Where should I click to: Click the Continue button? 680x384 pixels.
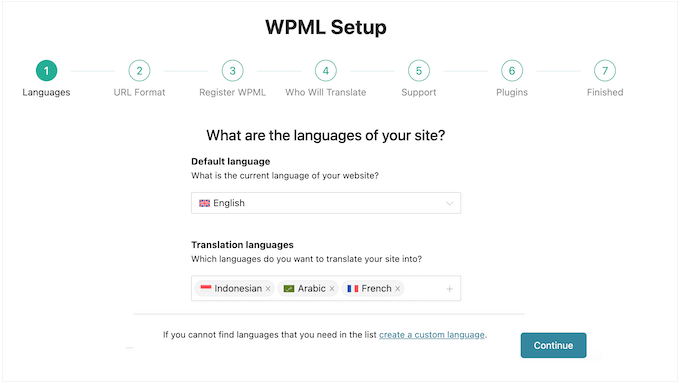coord(553,345)
